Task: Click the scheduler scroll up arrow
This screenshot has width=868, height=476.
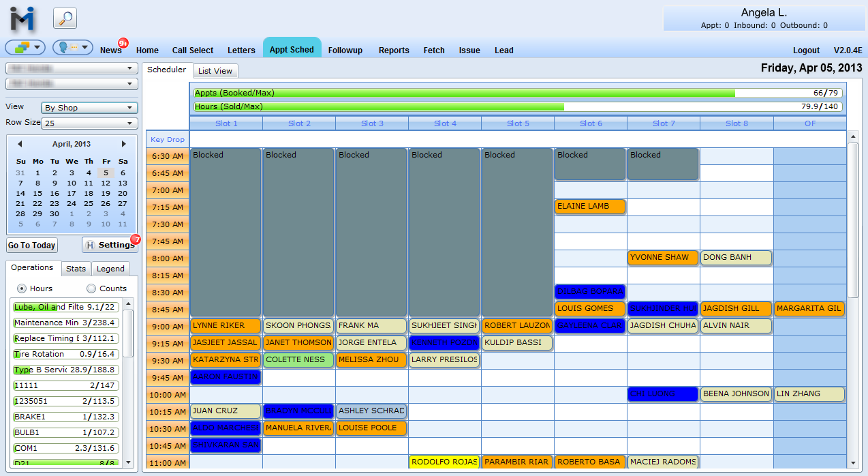Action: [852, 137]
